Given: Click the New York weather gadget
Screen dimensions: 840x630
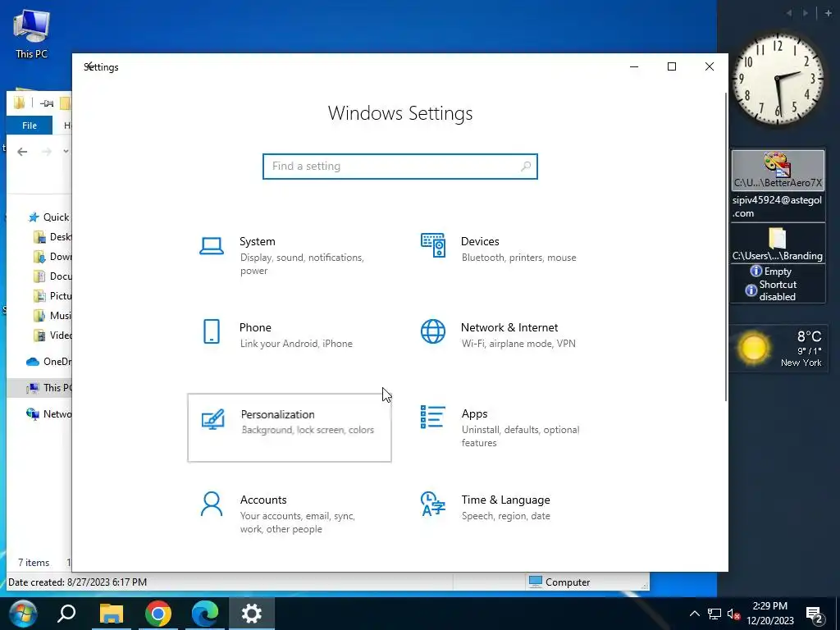Looking at the screenshot, I should coord(778,348).
